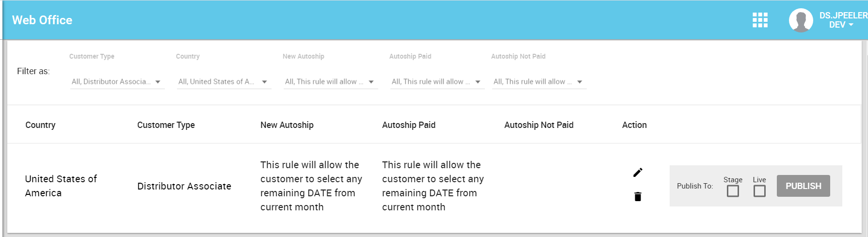The width and height of the screenshot is (868, 237).
Task: Expand the New Autoship filter dropdown
Action: pyautogui.click(x=331, y=82)
